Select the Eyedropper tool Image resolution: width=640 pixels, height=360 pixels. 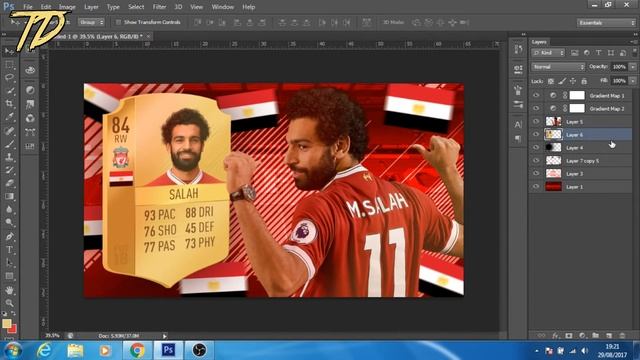[x=9, y=117]
